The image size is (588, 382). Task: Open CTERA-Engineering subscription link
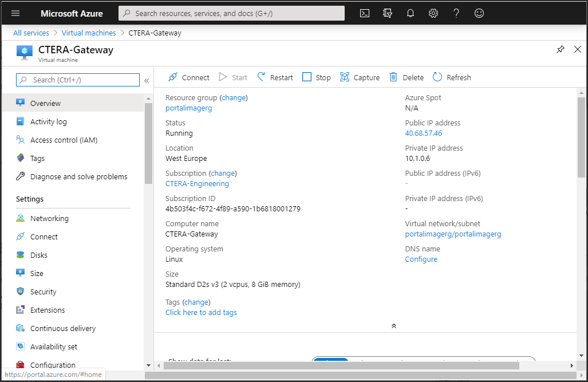(198, 183)
